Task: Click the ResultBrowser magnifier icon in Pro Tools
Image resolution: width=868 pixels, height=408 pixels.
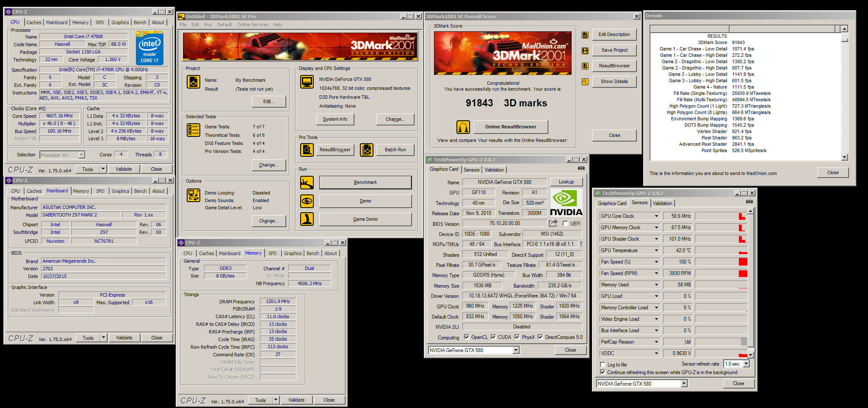Action: 307,150
